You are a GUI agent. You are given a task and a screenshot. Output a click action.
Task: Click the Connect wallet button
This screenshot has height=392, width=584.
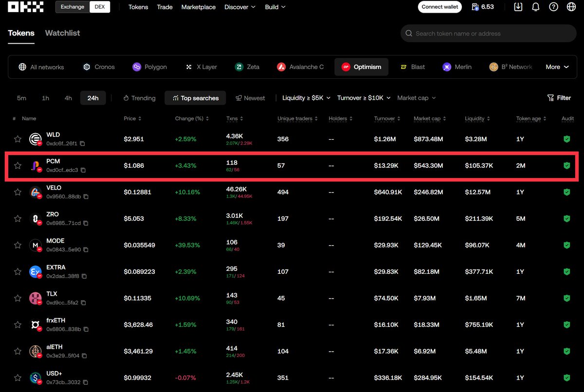tap(439, 7)
